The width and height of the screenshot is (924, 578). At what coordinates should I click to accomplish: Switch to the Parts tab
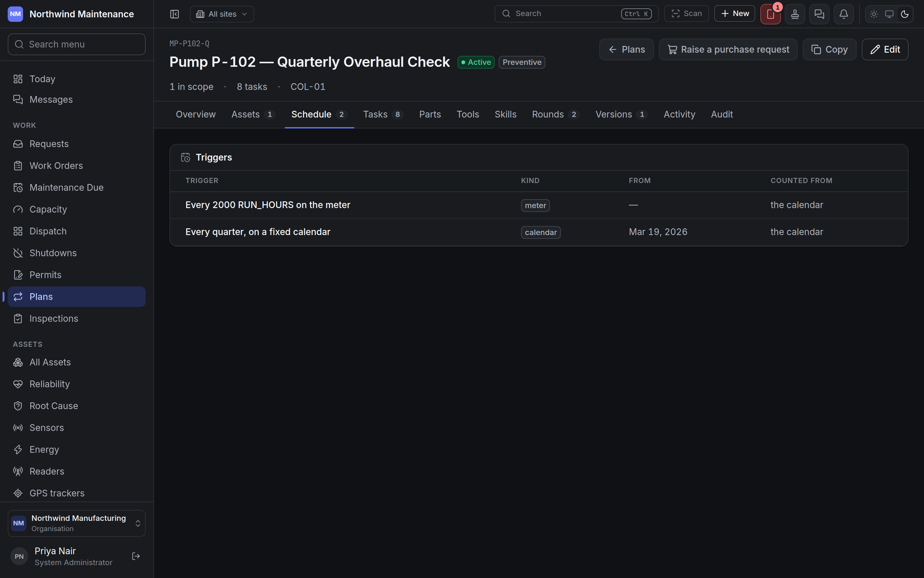[430, 114]
